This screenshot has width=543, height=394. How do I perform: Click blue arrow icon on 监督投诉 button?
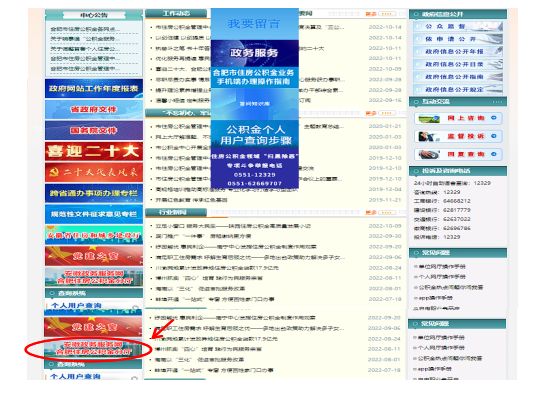point(494,136)
